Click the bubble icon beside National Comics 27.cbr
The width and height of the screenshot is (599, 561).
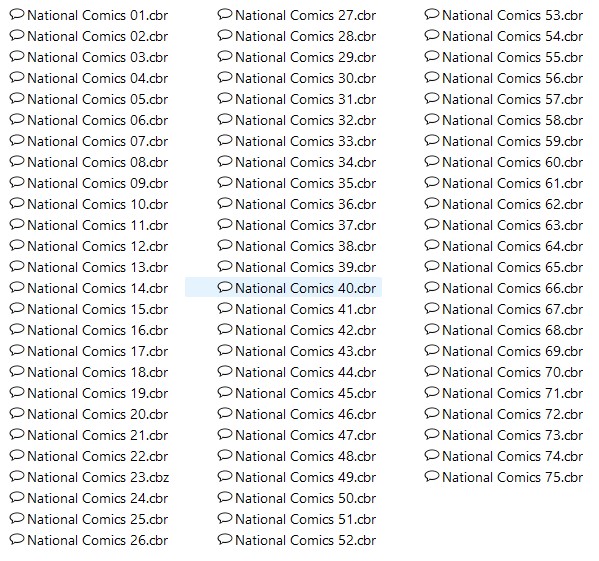coord(225,15)
